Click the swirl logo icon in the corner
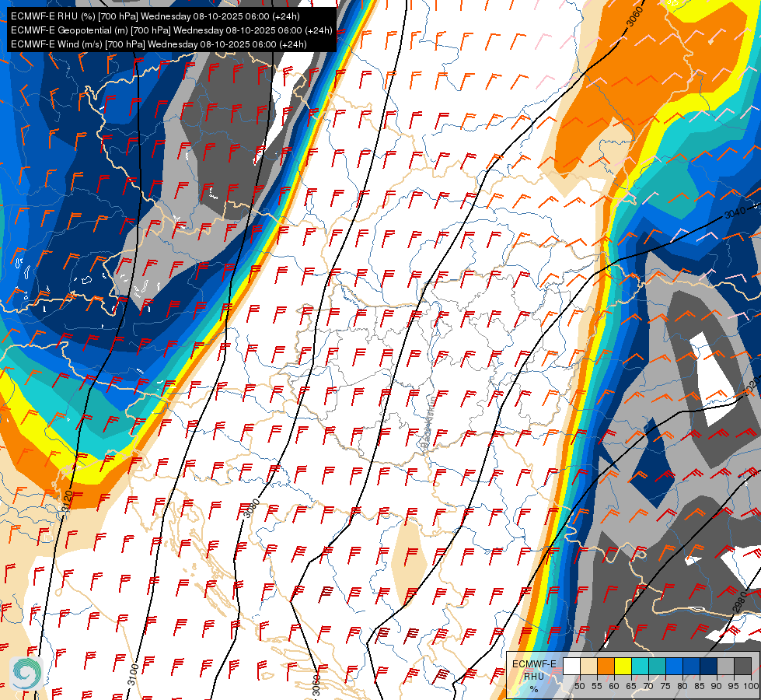Image resolution: width=761 pixels, height=700 pixels. point(26,673)
